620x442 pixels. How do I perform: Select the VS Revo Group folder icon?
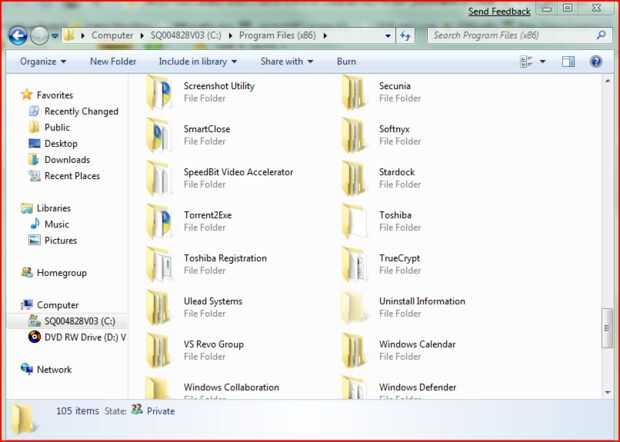point(159,351)
